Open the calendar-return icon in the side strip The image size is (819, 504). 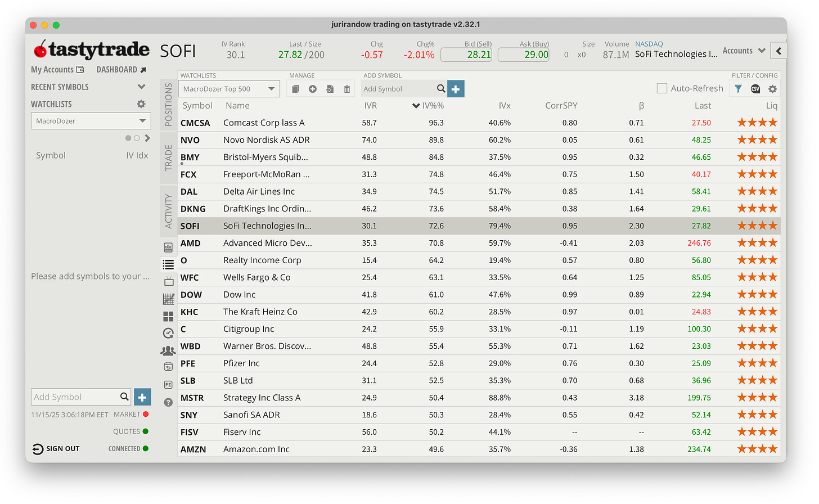[168, 367]
